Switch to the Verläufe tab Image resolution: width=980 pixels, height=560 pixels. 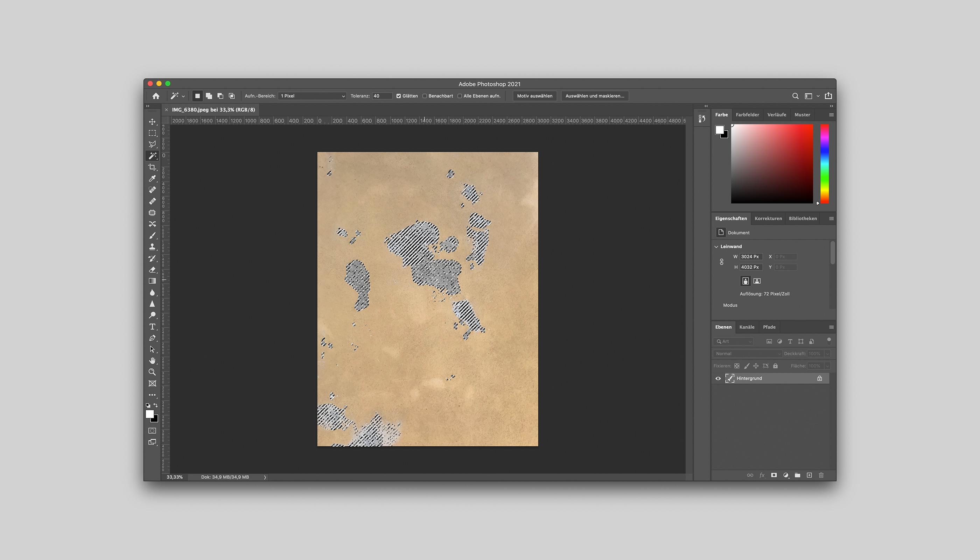click(x=777, y=115)
